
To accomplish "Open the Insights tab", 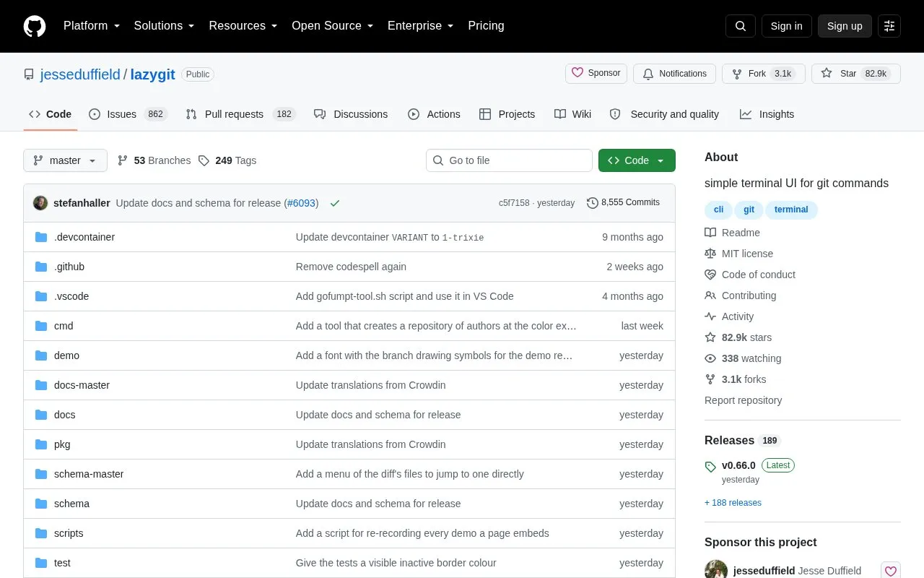I will (x=767, y=114).
